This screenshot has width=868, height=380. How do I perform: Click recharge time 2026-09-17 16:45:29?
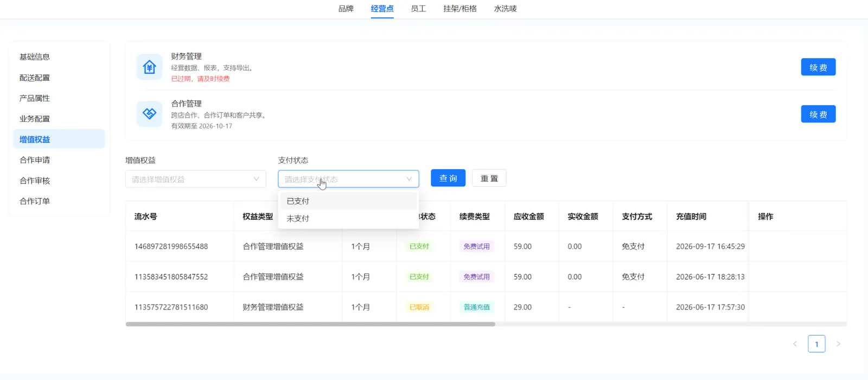(710, 246)
